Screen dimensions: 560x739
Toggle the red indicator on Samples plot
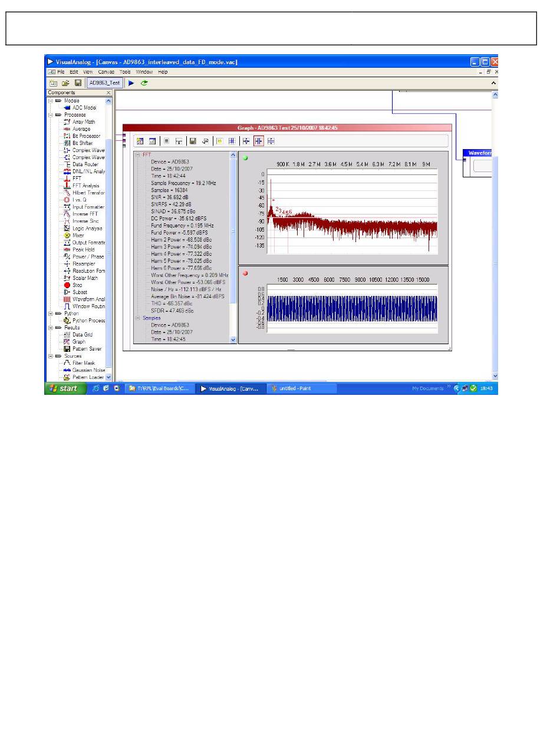245,273
